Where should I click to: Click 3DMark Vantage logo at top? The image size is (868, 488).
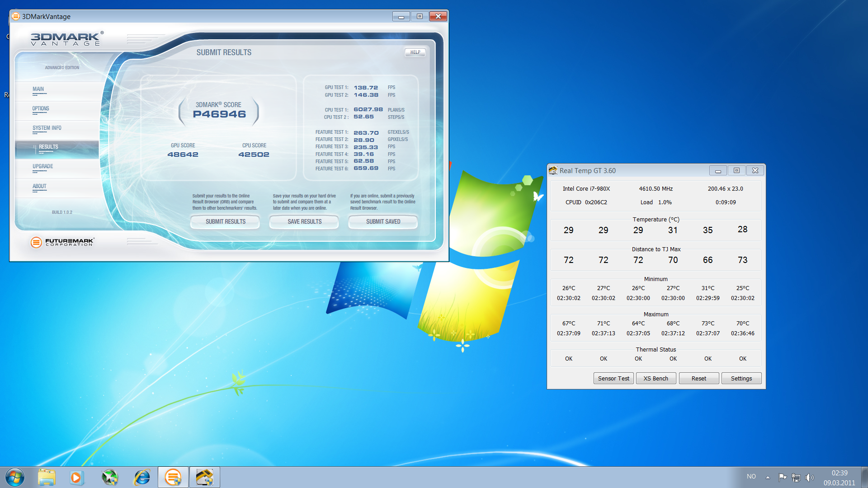[67, 38]
